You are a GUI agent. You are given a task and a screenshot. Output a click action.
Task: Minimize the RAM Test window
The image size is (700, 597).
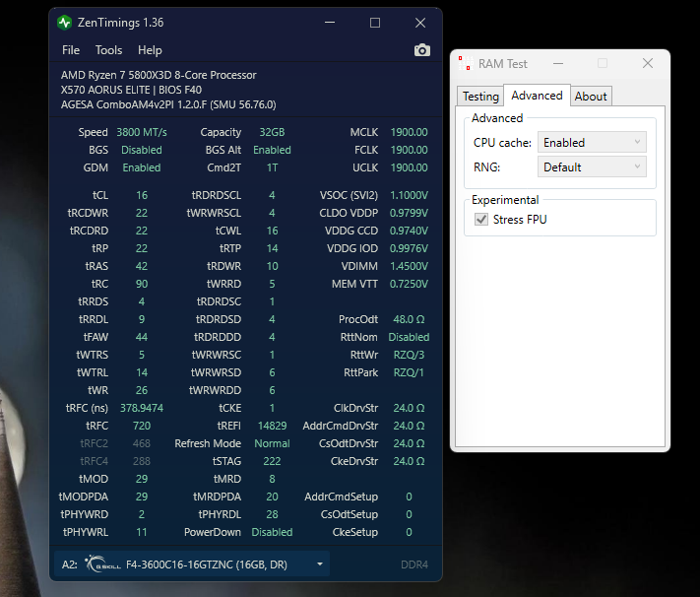pyautogui.click(x=558, y=63)
